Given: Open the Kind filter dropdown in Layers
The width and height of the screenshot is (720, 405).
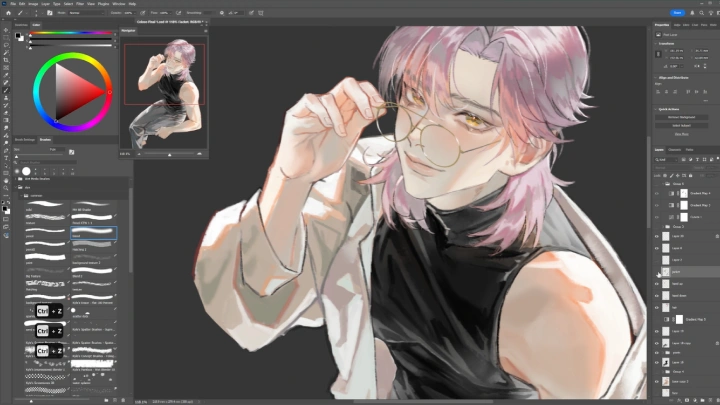Looking at the screenshot, I should click(x=666, y=159).
